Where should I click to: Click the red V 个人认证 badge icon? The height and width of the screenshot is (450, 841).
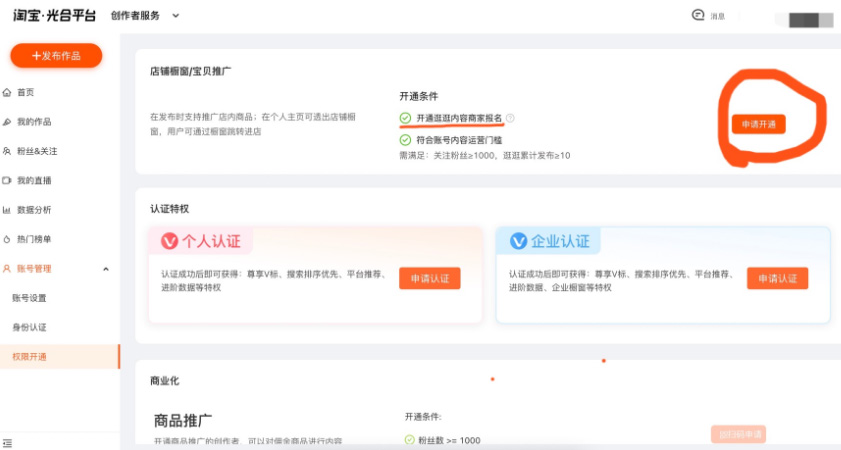pos(169,241)
